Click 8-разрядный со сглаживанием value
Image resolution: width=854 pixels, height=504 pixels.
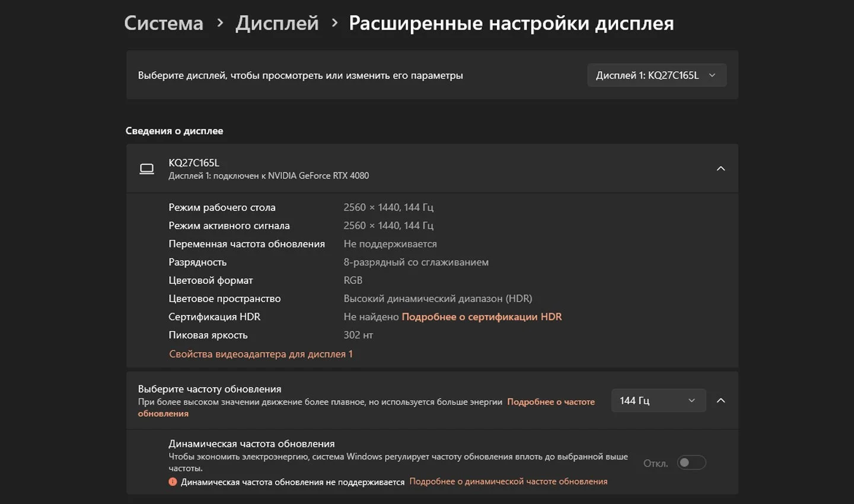416,262
